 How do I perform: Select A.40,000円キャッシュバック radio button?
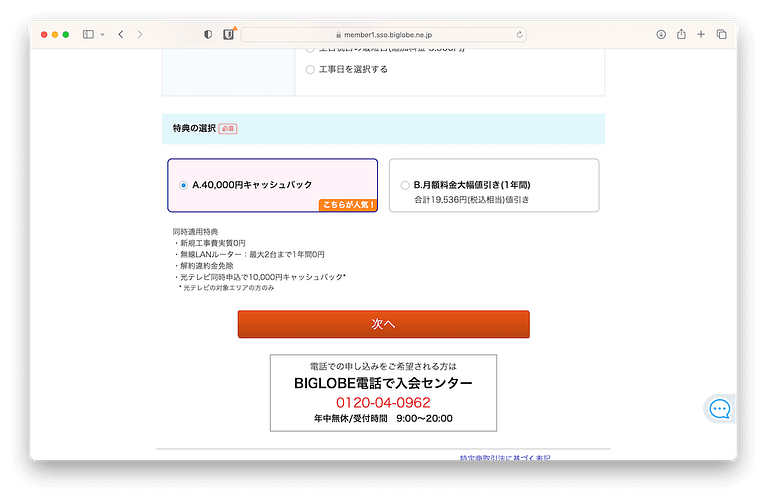coord(183,185)
